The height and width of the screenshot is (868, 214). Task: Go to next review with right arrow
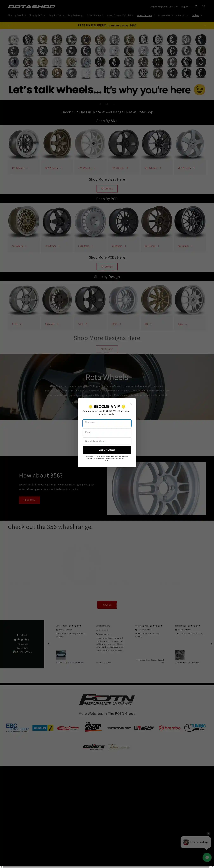(x=211, y=644)
